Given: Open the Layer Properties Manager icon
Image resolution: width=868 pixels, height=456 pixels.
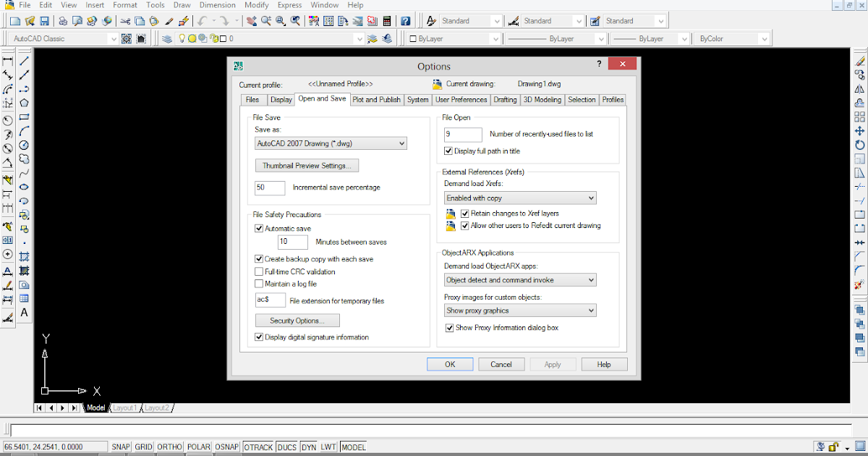Looking at the screenshot, I should [x=167, y=38].
